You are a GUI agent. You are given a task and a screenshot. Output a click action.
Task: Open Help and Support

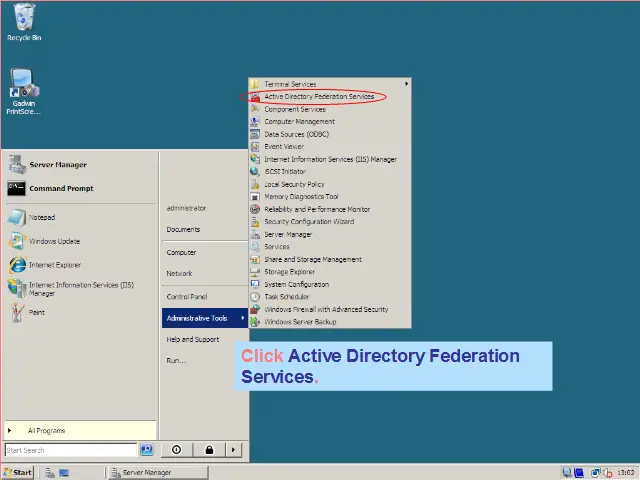point(193,339)
